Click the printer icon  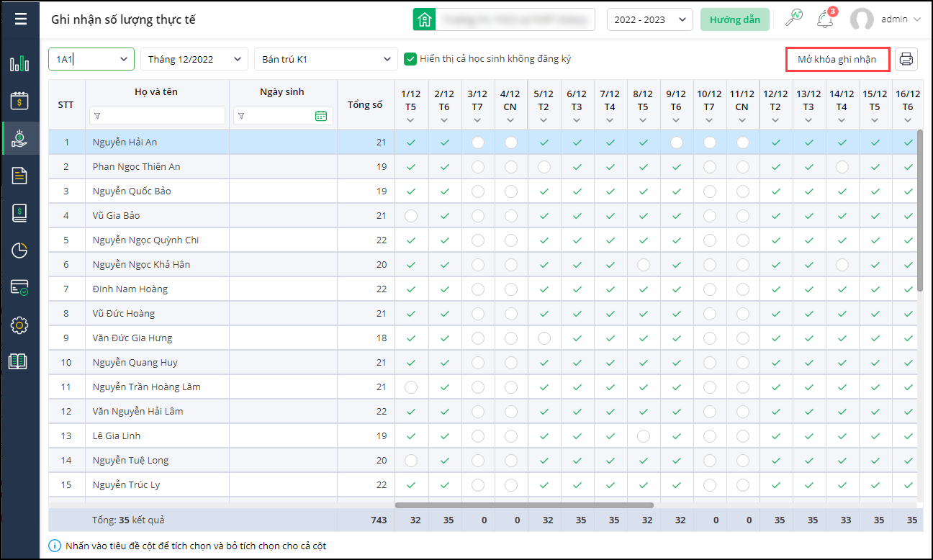906,59
